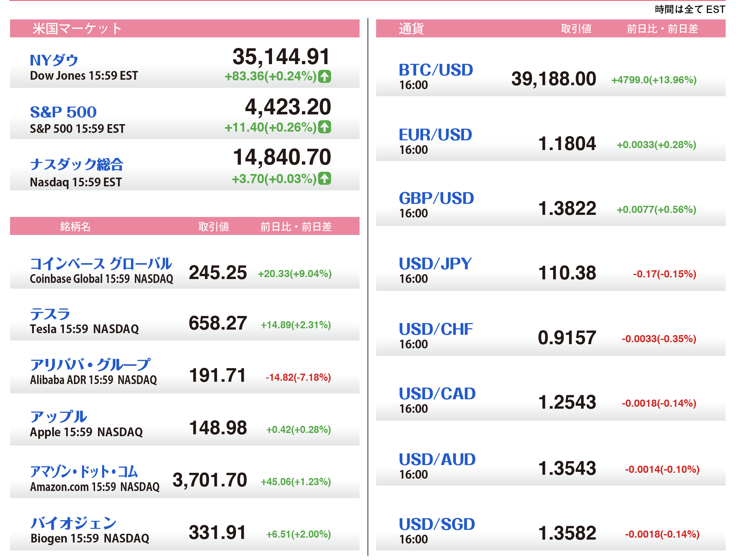
Task: Select the USD/CHF currency pair
Action: 435,329
